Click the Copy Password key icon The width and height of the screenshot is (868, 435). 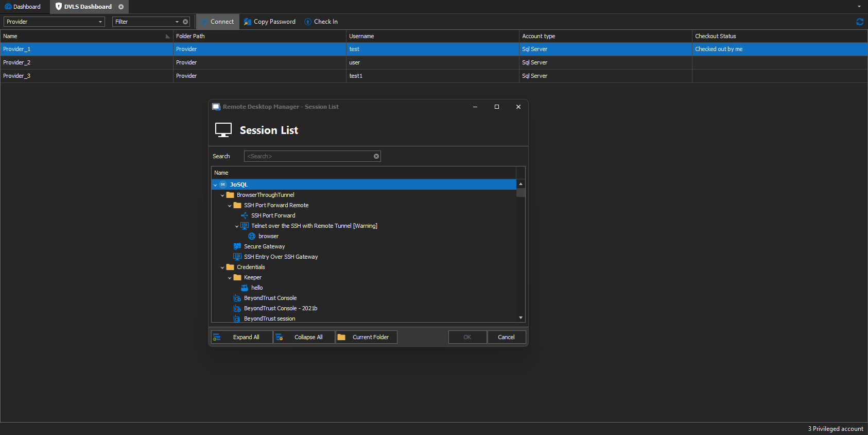[248, 22]
